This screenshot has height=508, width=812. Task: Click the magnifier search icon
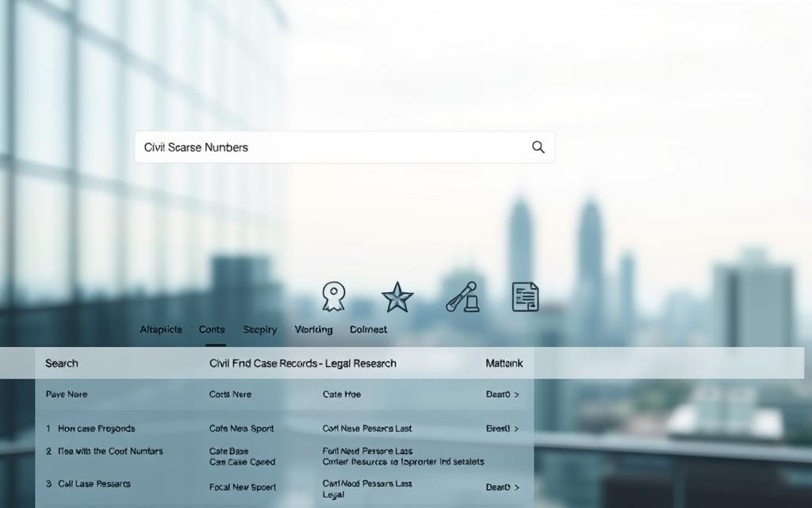[538, 147]
